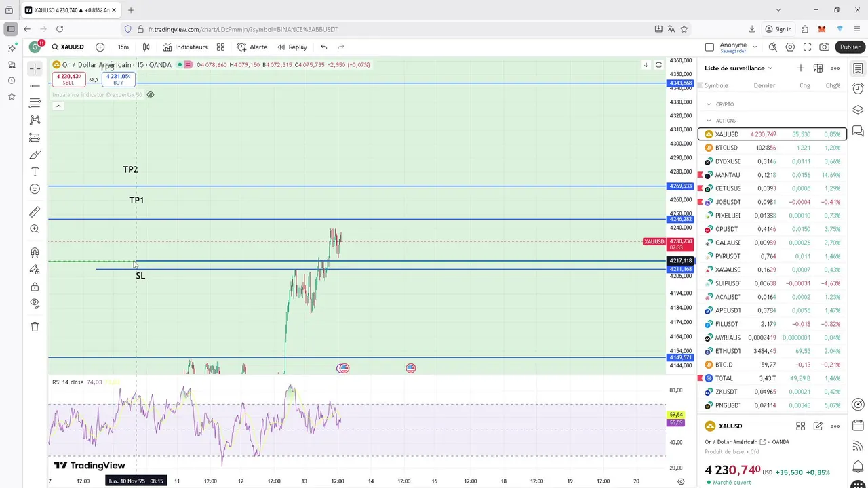The height and width of the screenshot is (488, 868).
Task: Open the alerts clock panel icon
Action: tap(858, 89)
